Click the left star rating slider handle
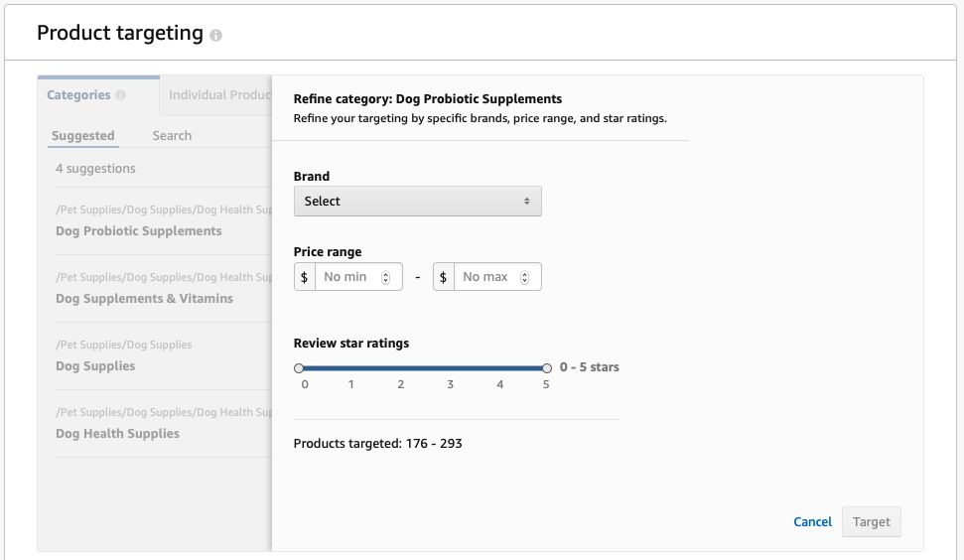 coord(299,367)
